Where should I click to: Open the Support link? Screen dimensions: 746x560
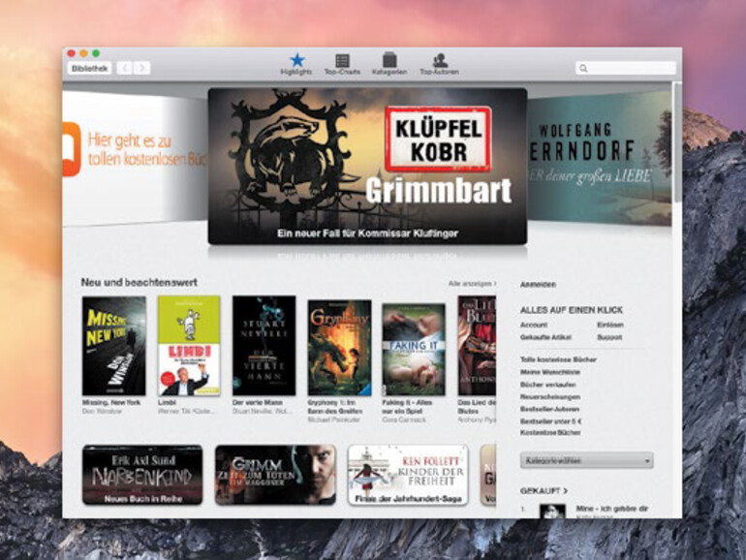pyautogui.click(x=609, y=337)
